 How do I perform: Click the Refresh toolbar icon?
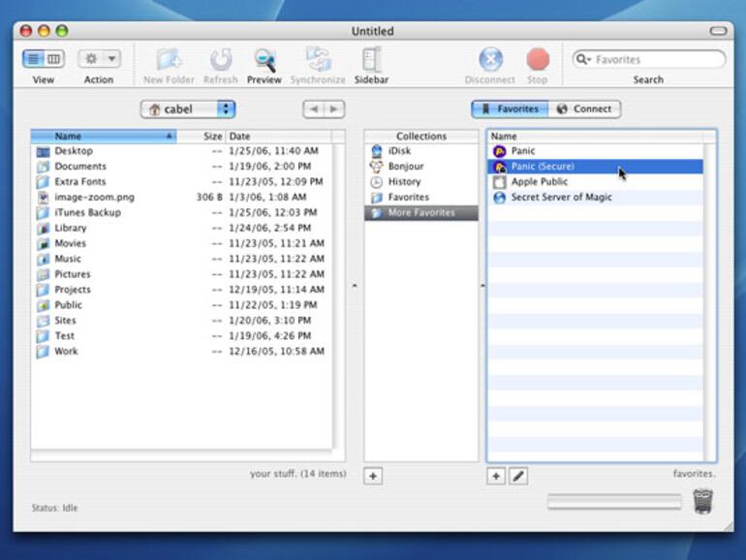(x=220, y=60)
